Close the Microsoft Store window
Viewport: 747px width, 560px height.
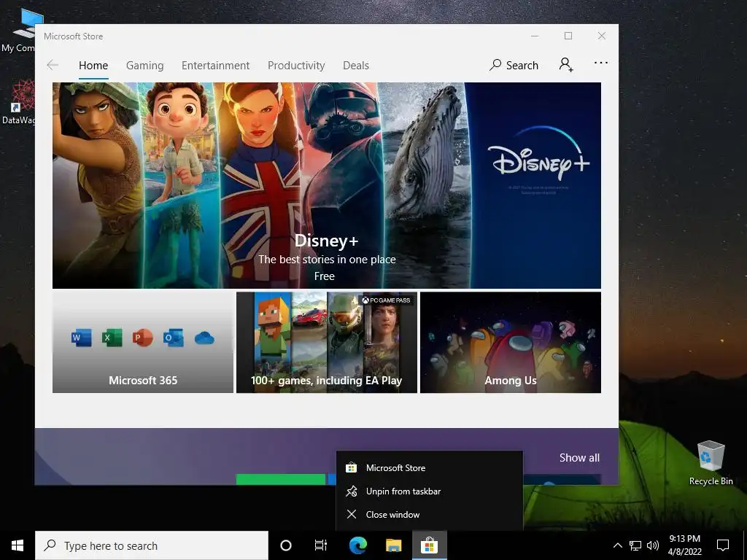pos(602,36)
